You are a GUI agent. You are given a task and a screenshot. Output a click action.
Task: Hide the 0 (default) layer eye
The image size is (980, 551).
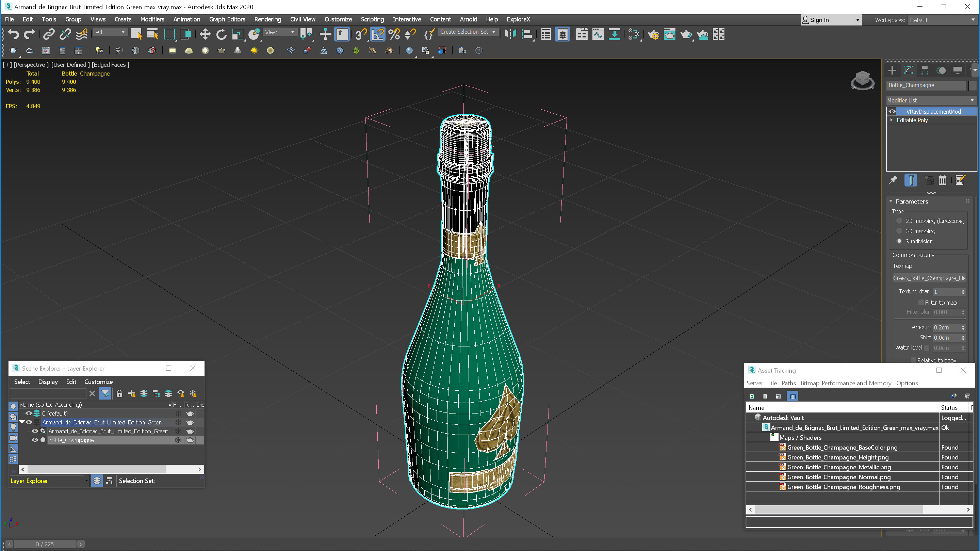pos(29,414)
